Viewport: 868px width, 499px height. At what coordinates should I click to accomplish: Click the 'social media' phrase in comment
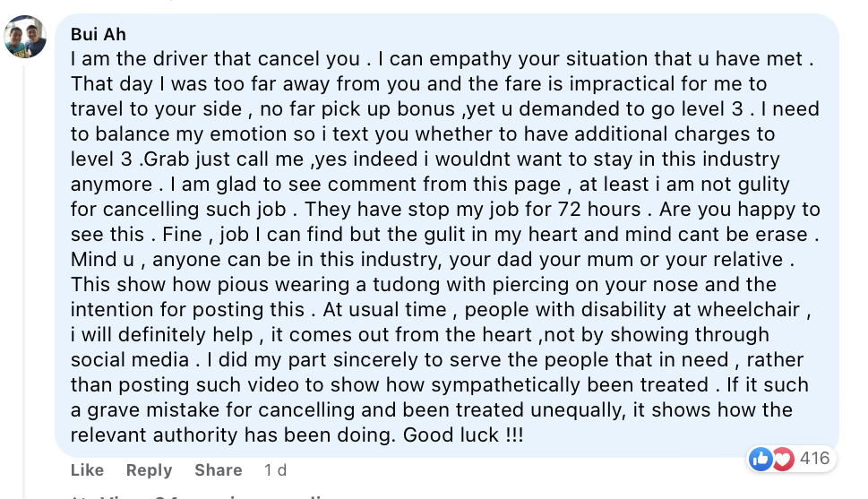coord(130,360)
